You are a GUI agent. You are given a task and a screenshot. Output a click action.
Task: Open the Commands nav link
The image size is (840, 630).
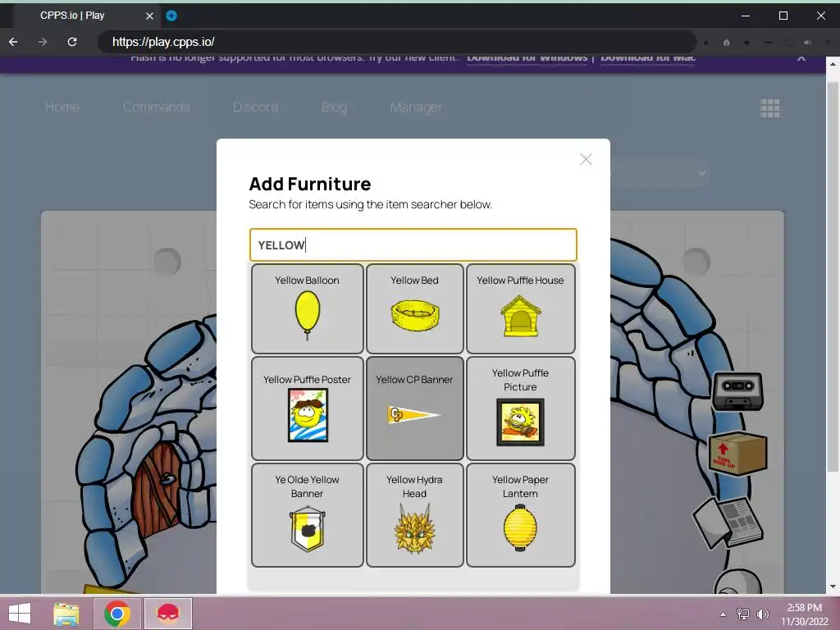pos(156,107)
